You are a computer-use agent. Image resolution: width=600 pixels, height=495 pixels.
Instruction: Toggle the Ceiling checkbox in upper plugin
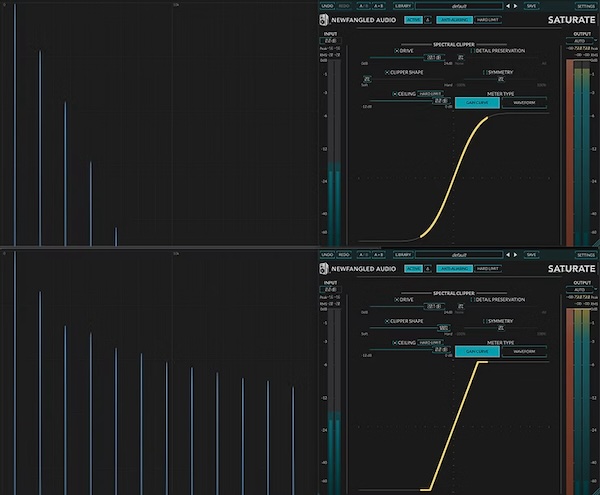click(395, 94)
